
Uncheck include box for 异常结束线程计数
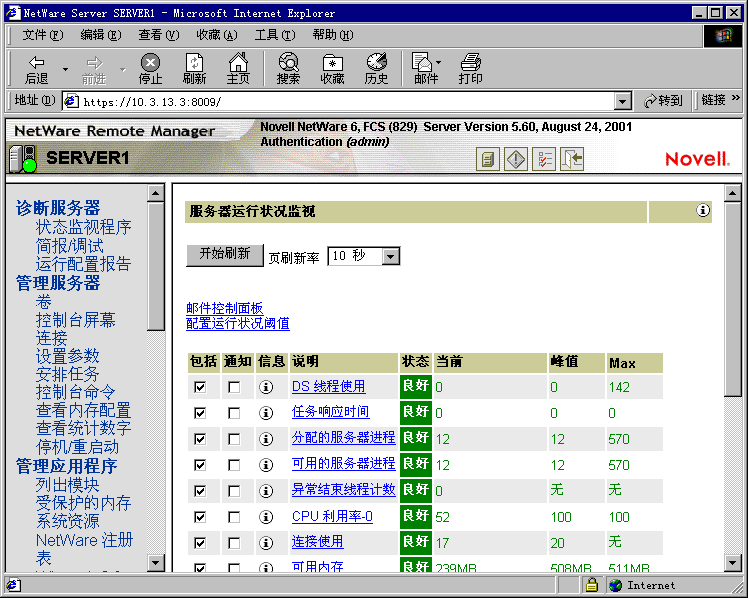tap(200, 491)
